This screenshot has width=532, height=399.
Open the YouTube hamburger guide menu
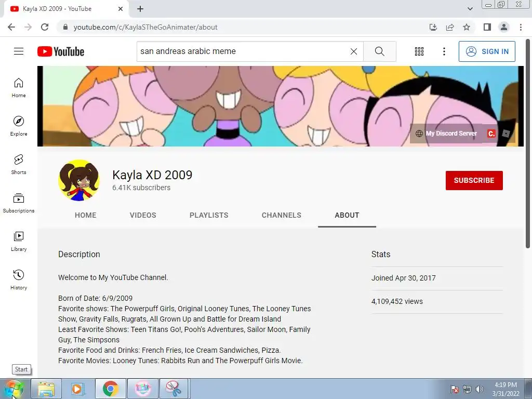[19, 51]
